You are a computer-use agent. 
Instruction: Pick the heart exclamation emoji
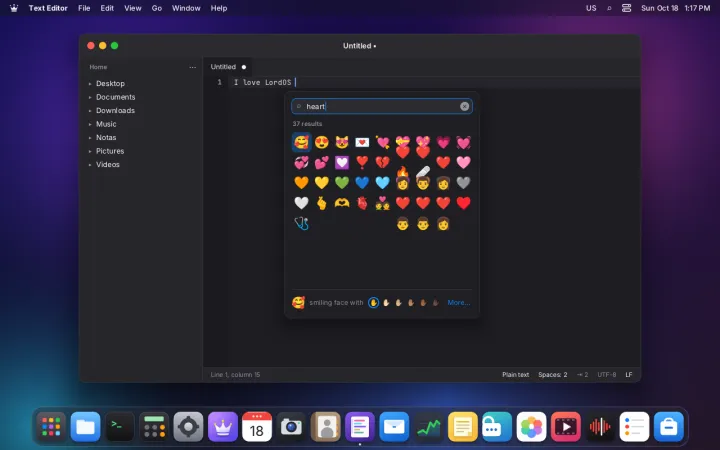click(362, 163)
